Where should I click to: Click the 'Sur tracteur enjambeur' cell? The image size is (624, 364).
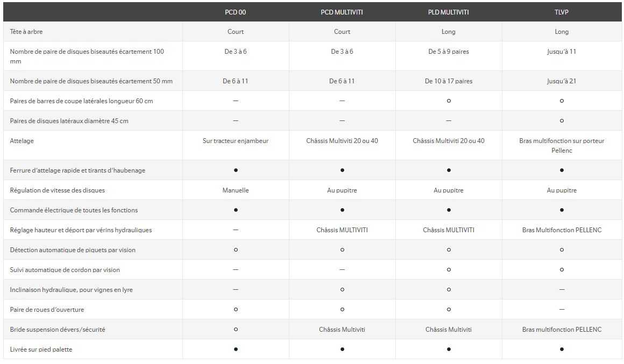(x=236, y=141)
